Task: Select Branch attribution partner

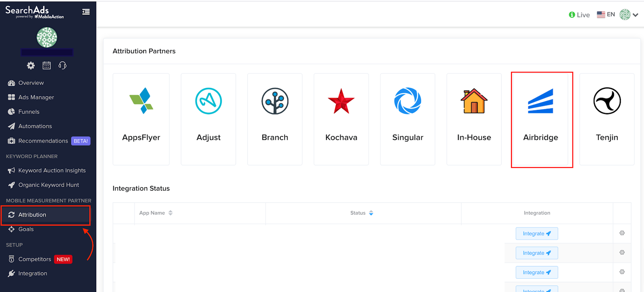Action: click(x=275, y=119)
